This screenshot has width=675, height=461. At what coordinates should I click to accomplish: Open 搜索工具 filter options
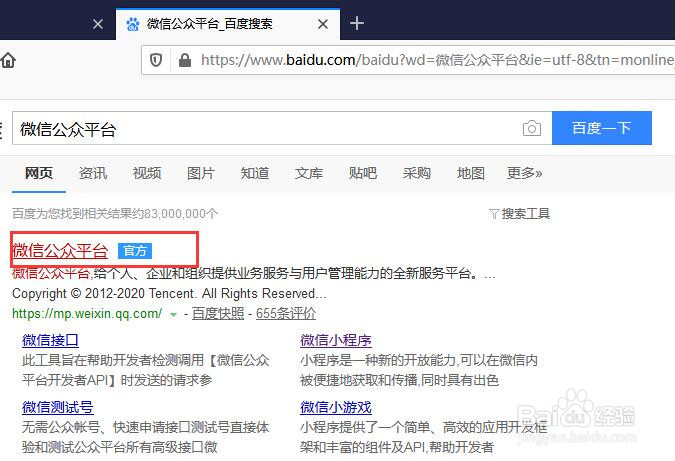pos(520,213)
